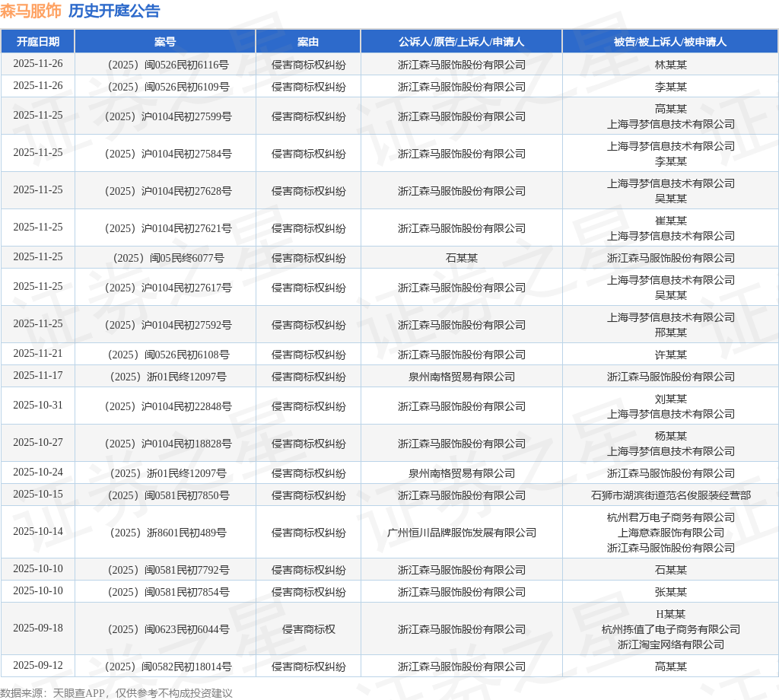Image resolution: width=779 pixels, height=700 pixels.
Task: Click case number 沪0104民初27621号
Action: coord(168,228)
